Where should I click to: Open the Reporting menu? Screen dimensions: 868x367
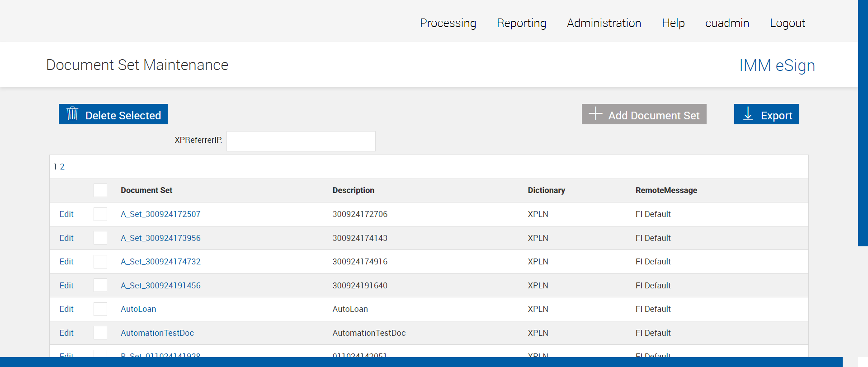(521, 23)
